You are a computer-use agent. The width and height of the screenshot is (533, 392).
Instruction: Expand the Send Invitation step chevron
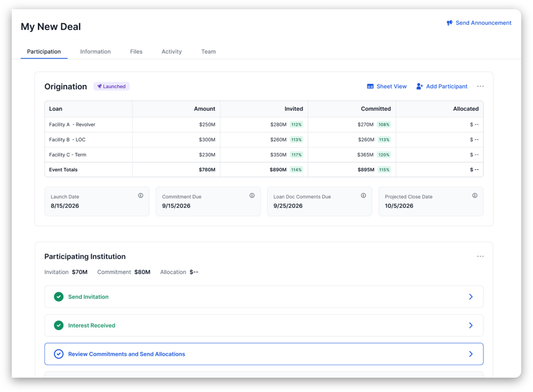point(471,297)
